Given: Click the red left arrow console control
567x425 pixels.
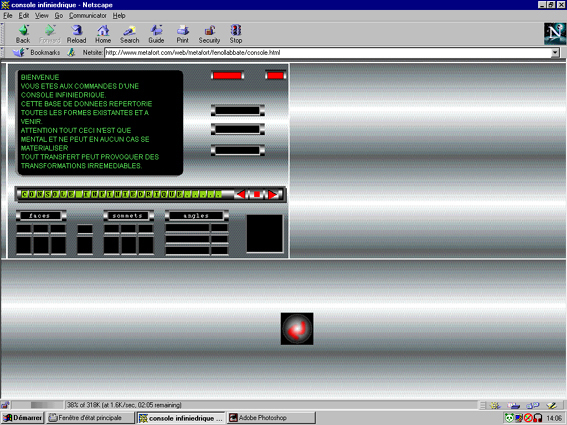Looking at the screenshot, I should [x=240, y=195].
